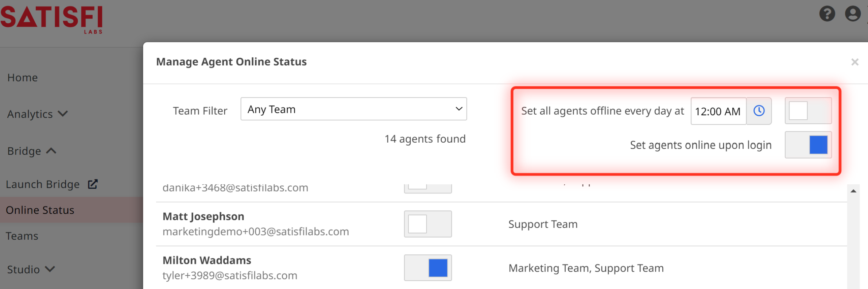The image size is (868, 289).
Task: Click the scrollbar up arrow in agent list
Action: coord(853,191)
